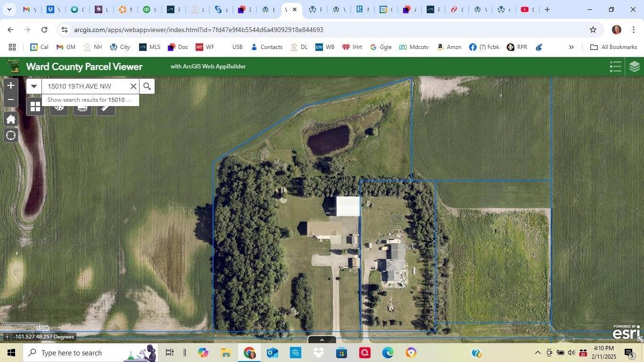Open the Chrome profile avatar
The image size is (644, 362).
(617, 30)
